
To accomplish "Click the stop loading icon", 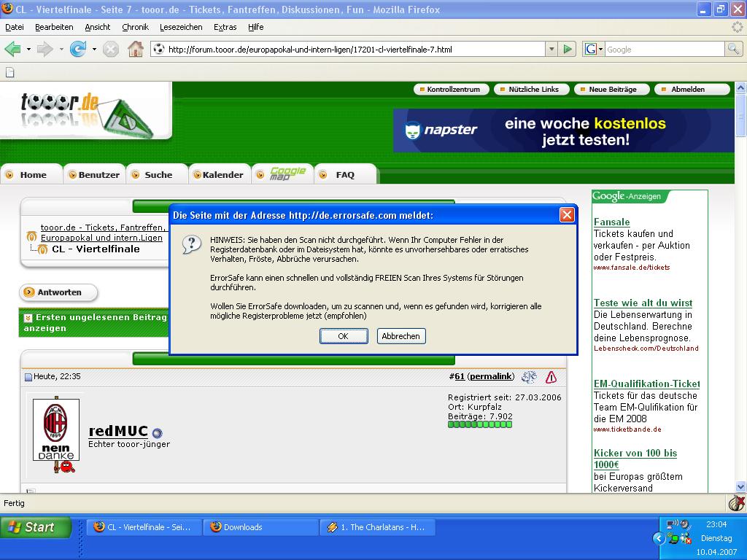I will pyautogui.click(x=110, y=49).
